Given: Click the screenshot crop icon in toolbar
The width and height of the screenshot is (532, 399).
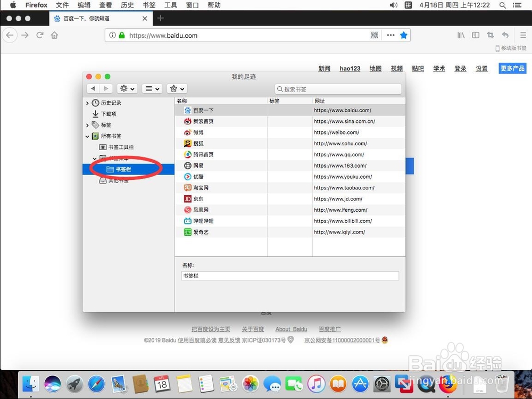Looking at the screenshot, I should 491,35.
